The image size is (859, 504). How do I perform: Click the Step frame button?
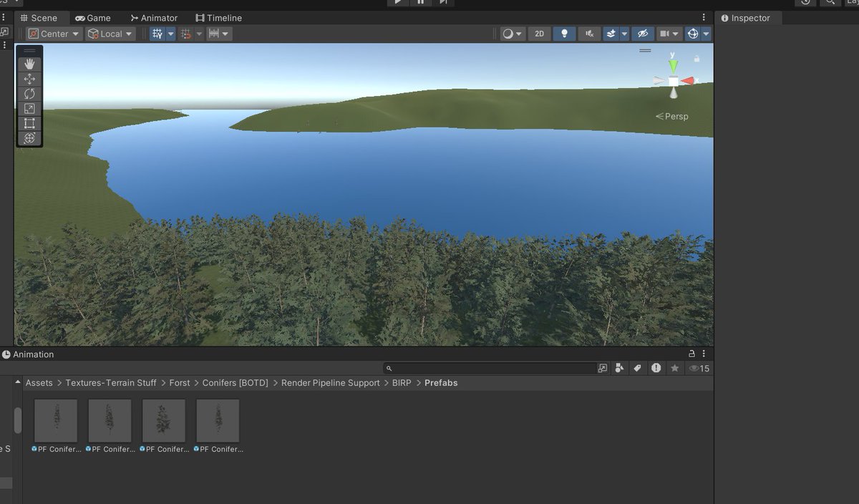[x=443, y=2]
